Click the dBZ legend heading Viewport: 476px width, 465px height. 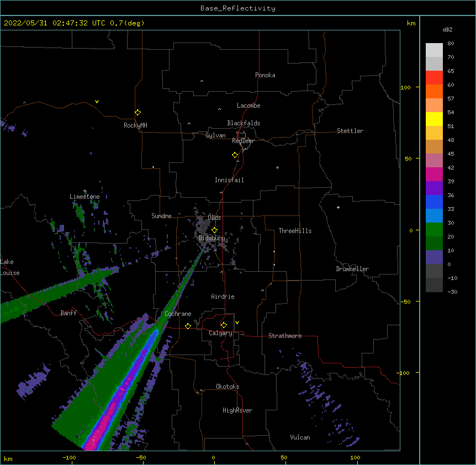pyautogui.click(x=447, y=30)
